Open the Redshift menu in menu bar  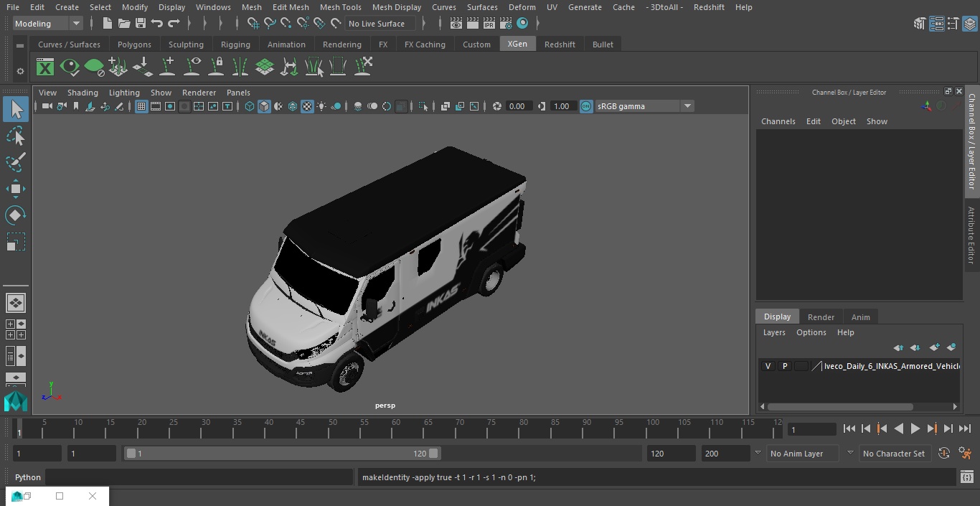tap(709, 7)
